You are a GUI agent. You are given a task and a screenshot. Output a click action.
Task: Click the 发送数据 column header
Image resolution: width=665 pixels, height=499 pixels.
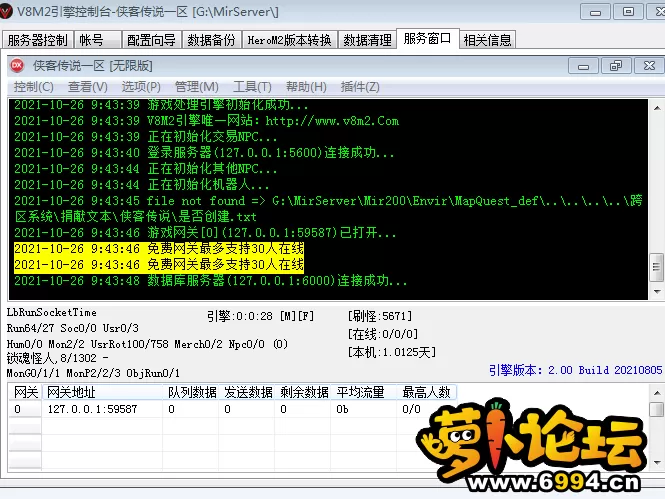(x=247, y=392)
